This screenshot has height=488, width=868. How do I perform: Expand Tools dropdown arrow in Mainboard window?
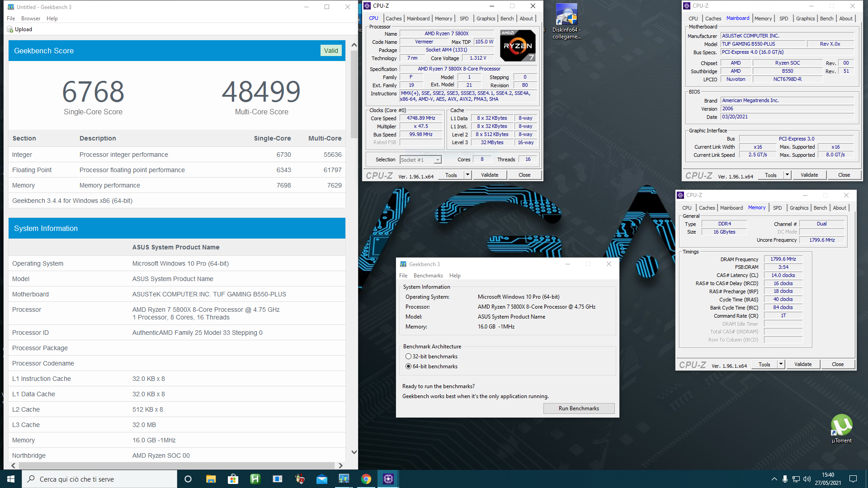tap(787, 175)
